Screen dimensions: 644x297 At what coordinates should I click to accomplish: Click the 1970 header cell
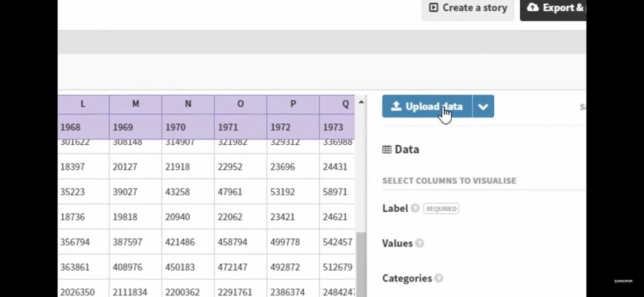[188, 127]
